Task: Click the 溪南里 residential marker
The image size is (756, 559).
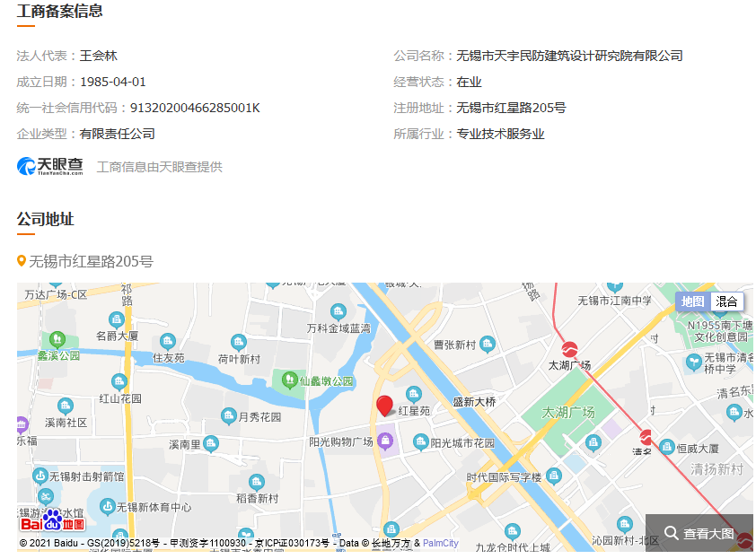Action: point(211,444)
